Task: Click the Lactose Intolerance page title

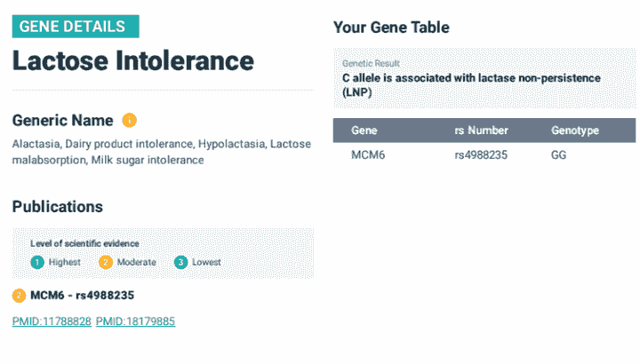Action: (x=133, y=61)
